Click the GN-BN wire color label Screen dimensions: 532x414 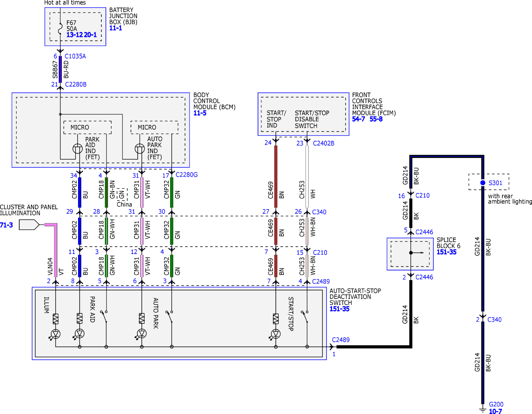pyautogui.click(x=112, y=190)
